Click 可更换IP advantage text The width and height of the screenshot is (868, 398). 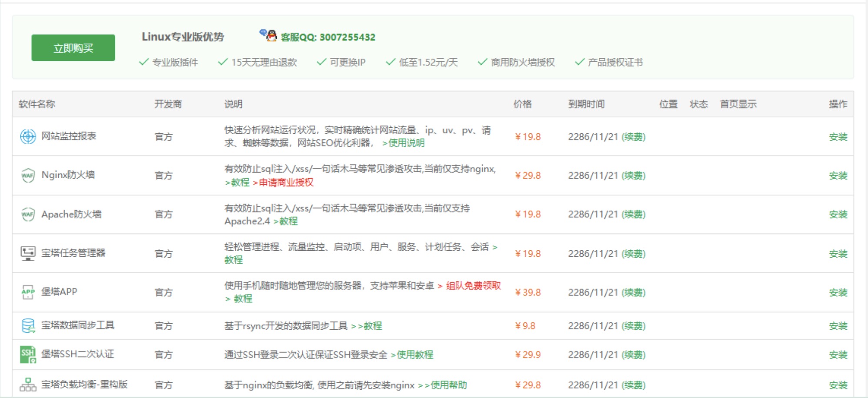coord(347,62)
